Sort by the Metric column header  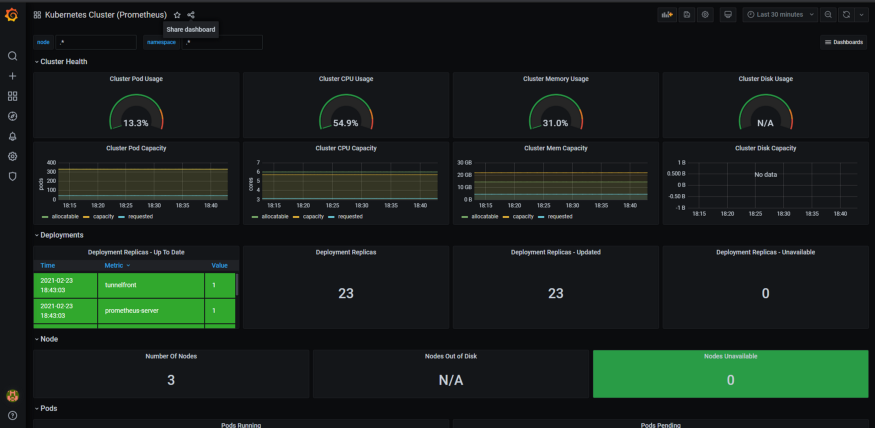117,266
